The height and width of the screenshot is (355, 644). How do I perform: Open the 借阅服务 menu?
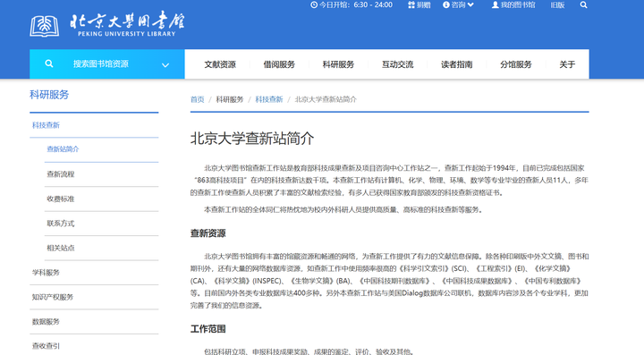(279, 64)
